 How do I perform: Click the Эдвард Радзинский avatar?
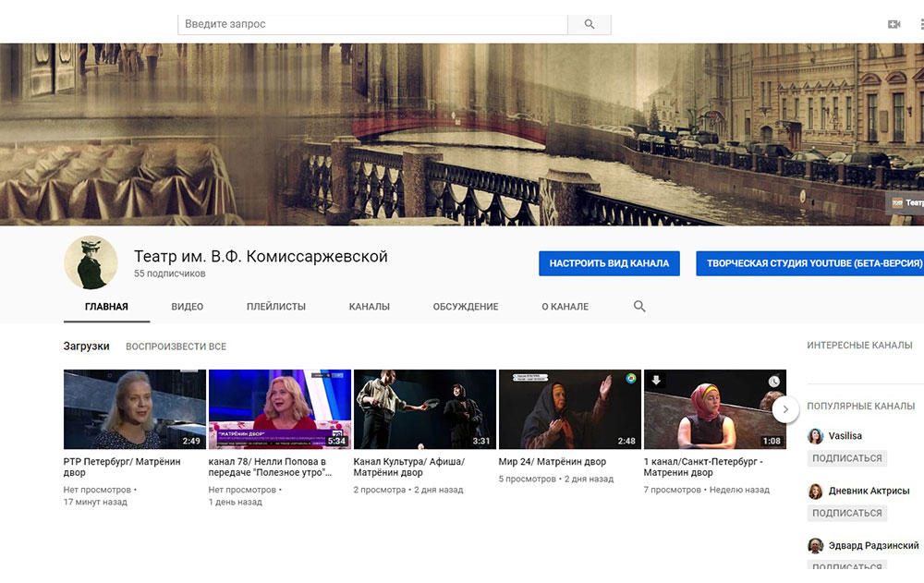click(x=816, y=546)
